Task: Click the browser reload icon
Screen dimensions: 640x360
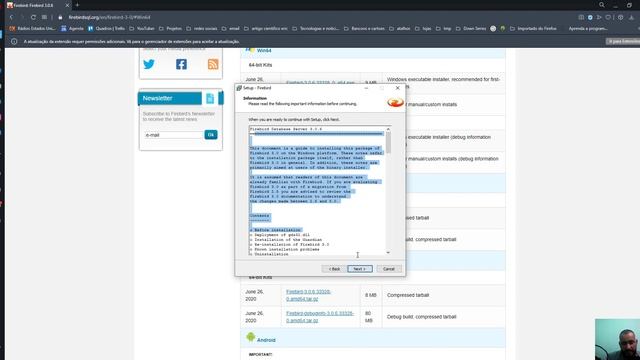Action: pyautogui.click(x=33, y=17)
